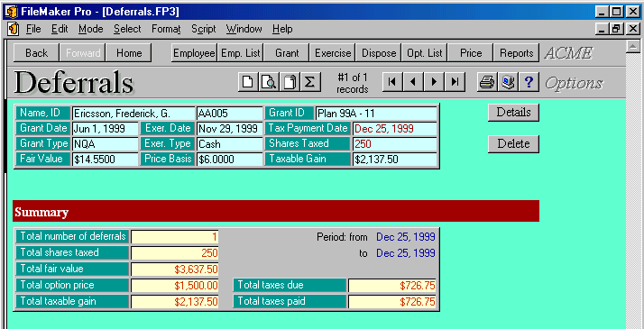Click the Shares Taxed field 250

point(395,144)
